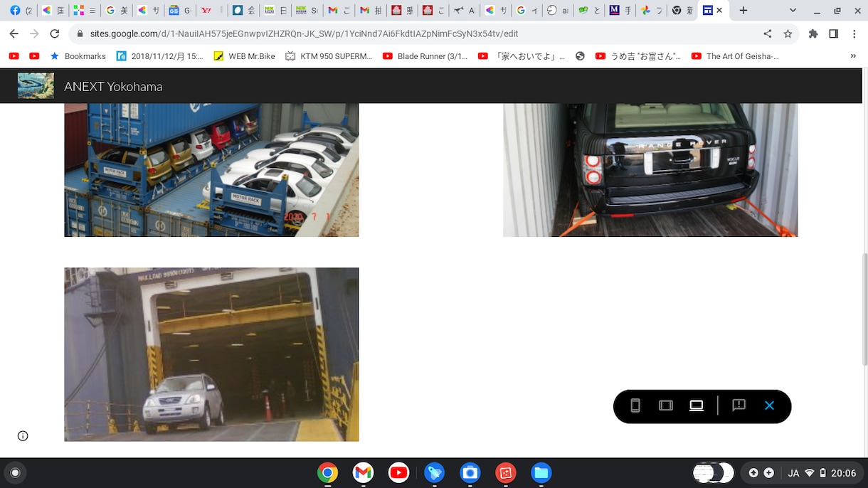Launch YouTube from the shelf

point(398,473)
